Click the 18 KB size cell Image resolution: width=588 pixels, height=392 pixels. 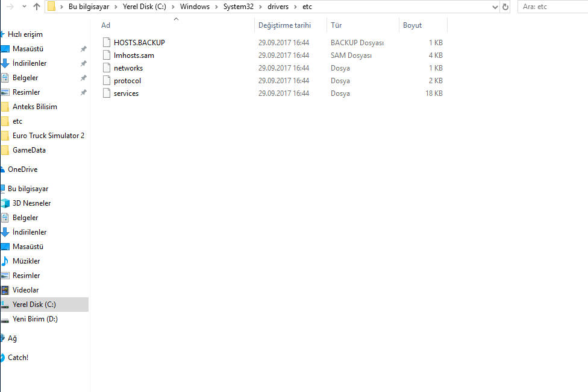(434, 93)
